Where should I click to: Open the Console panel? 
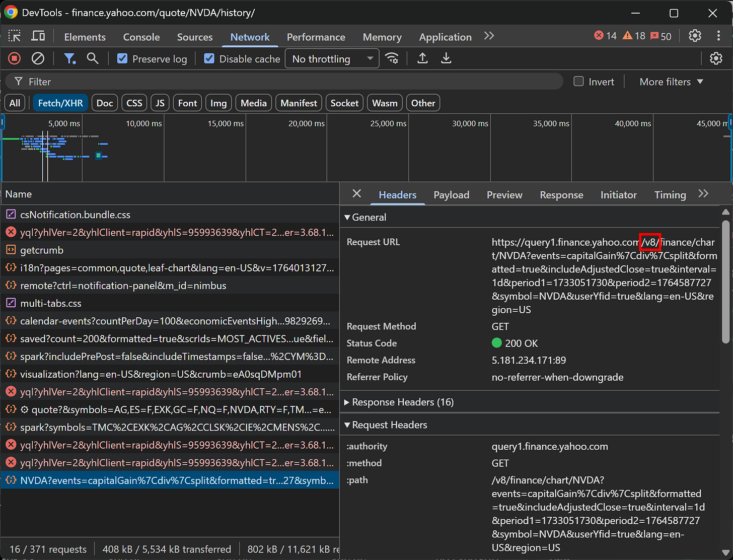[x=141, y=36]
